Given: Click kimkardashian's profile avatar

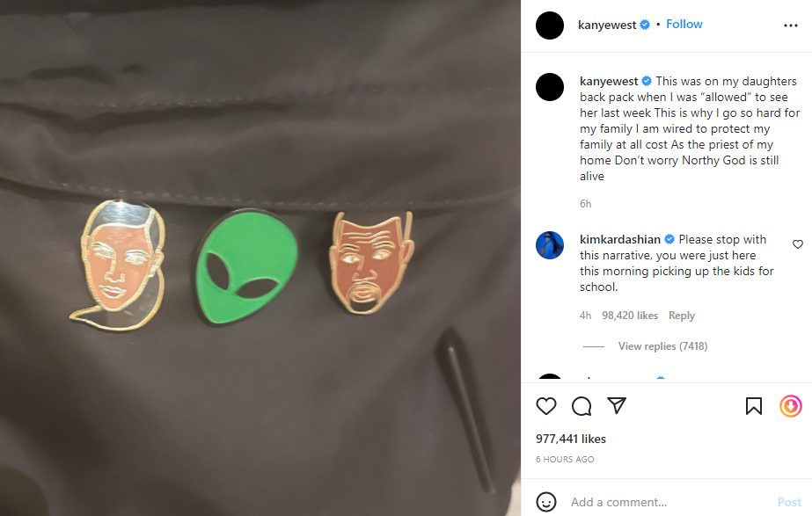Looking at the screenshot, I should tap(550, 244).
